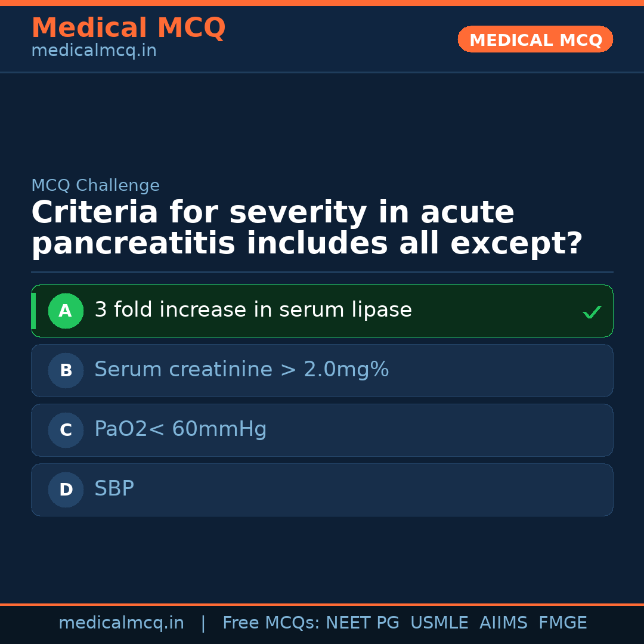The width and height of the screenshot is (644, 644).
Task: Open medicalmcq.in link under the header title
Action: [94, 51]
